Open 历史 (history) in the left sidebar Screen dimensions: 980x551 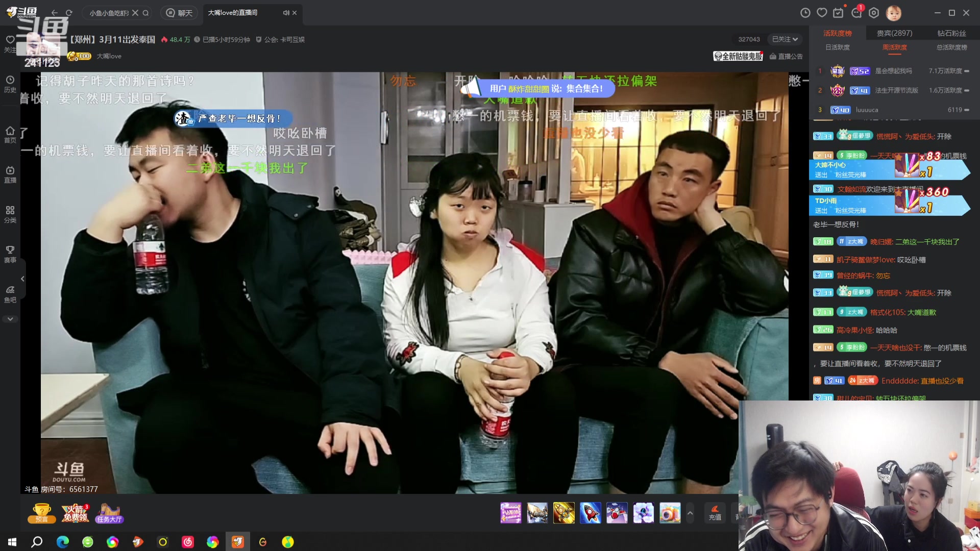(10, 84)
